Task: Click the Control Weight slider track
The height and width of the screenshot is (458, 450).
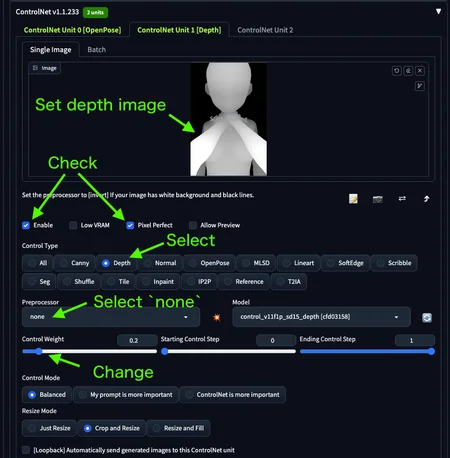Action: 89,351
